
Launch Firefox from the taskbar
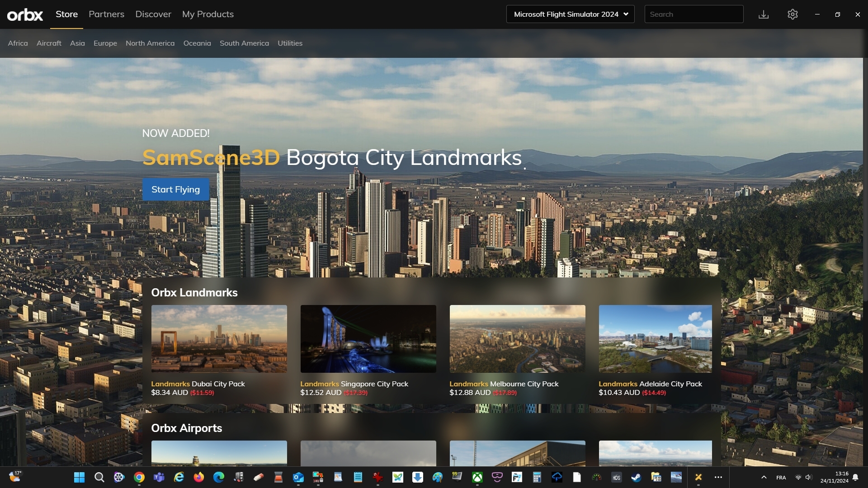click(x=198, y=478)
